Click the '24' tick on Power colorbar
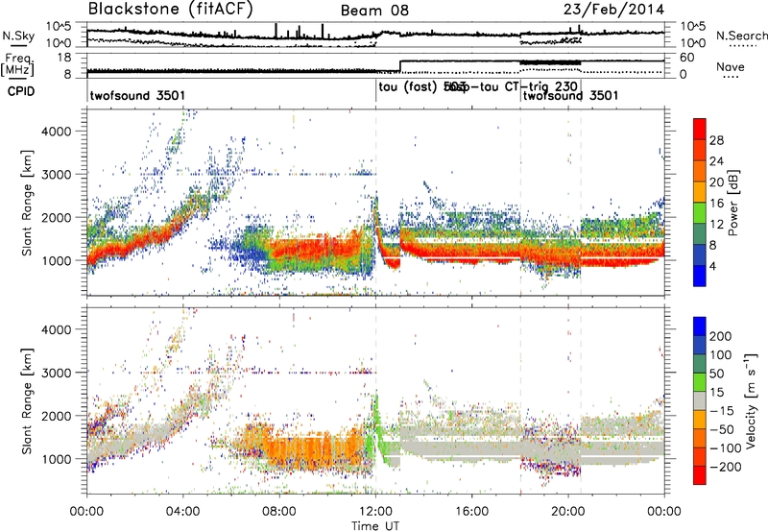Screen dimensions: 768x532 [716, 161]
